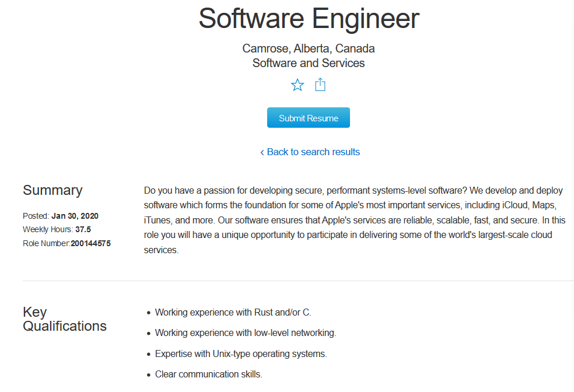Click the Software Engineer job title heading
This screenshot has width=574, height=392.
point(309,19)
